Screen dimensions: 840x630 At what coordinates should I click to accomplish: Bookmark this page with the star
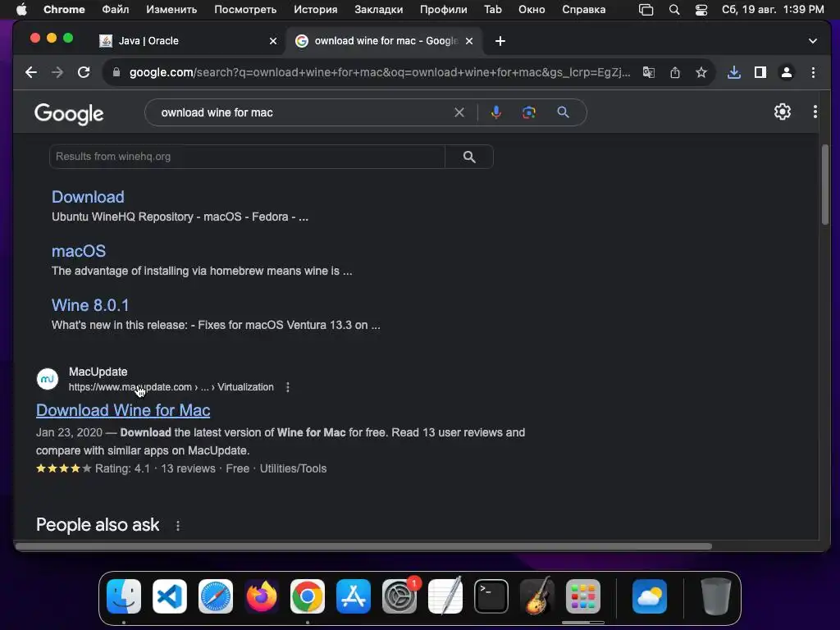tap(701, 72)
